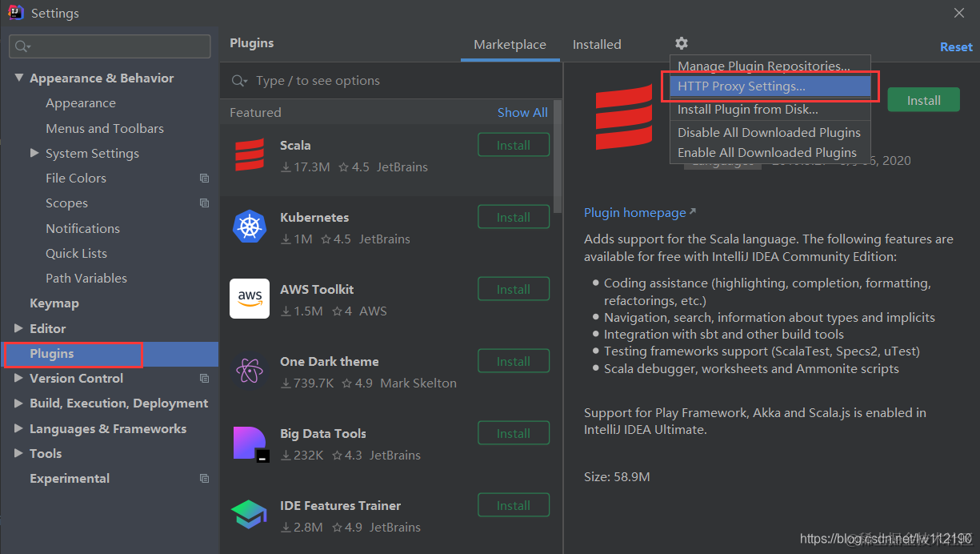Expand the Editor section
Viewport: 980px width, 554px height.
click(x=18, y=328)
